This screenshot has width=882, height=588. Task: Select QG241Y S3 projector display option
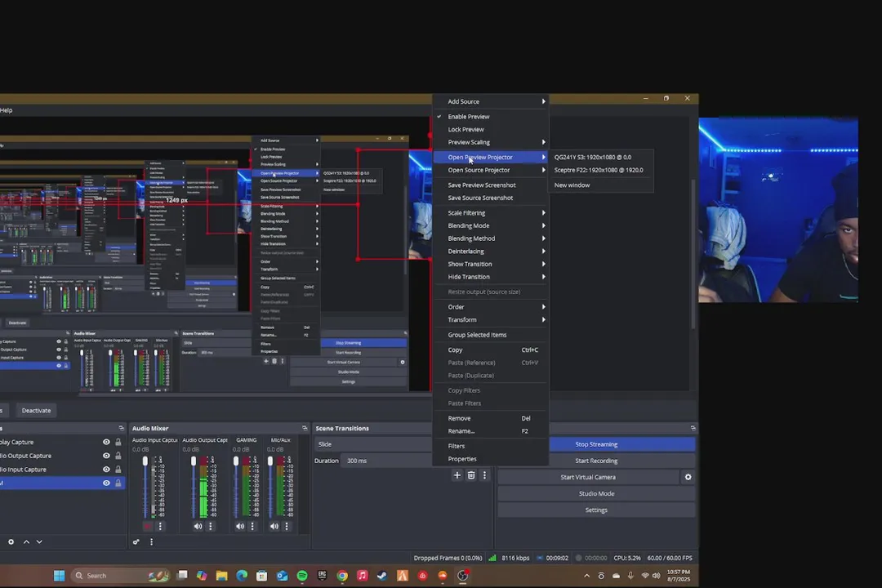point(600,158)
